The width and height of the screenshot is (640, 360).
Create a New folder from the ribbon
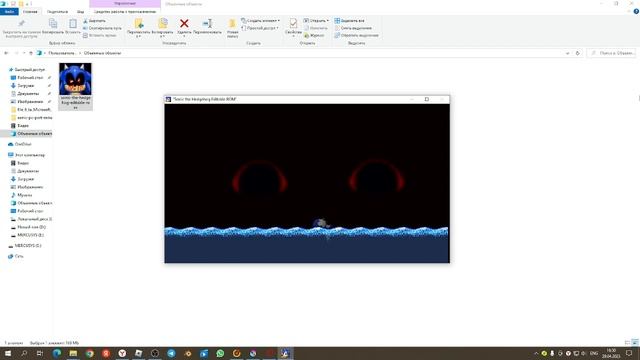232,28
